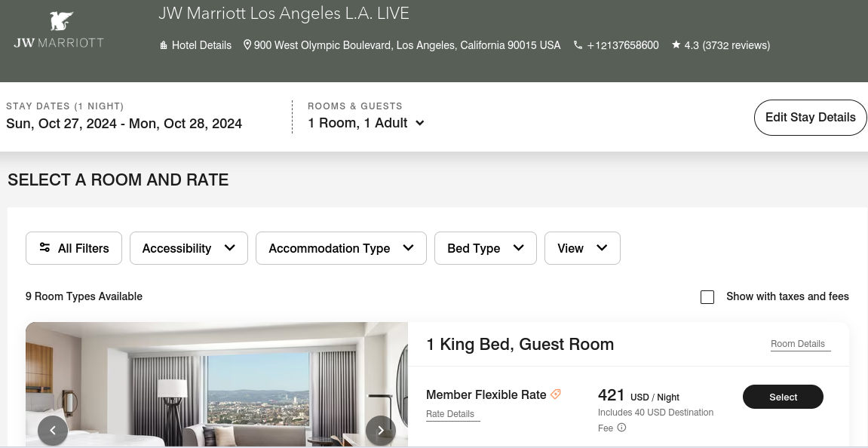Click the 421 USD / Night price
The image size is (868, 448).
[639, 395]
